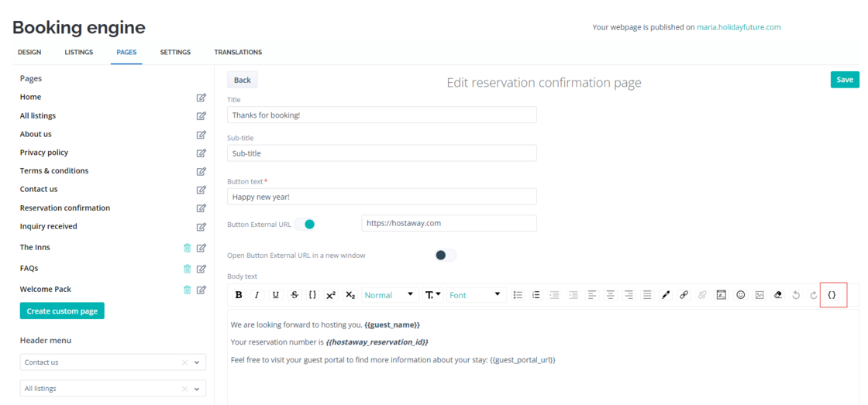Screen dimensions: 868x405
Task: Click the Button text input field
Action: tap(382, 197)
